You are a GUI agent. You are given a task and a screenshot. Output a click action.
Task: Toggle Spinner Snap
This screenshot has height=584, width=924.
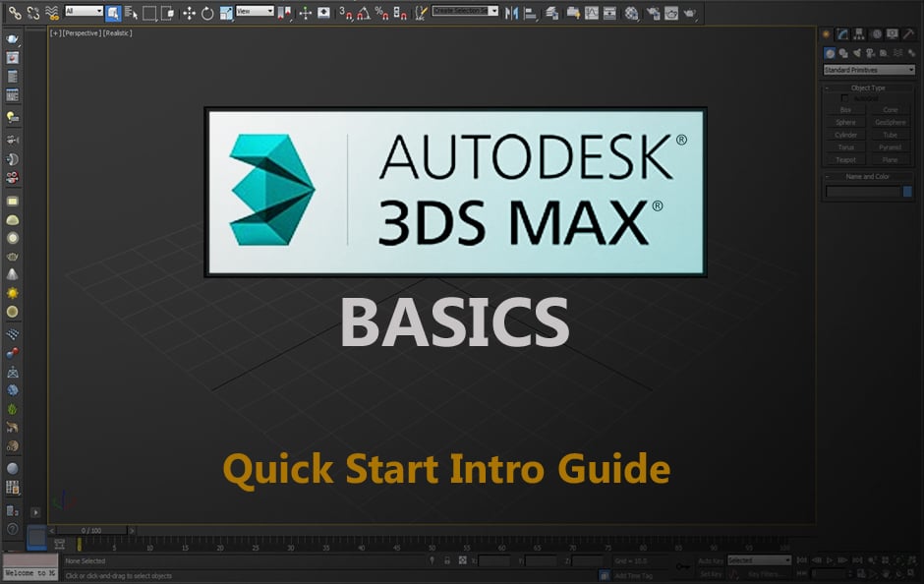point(400,13)
